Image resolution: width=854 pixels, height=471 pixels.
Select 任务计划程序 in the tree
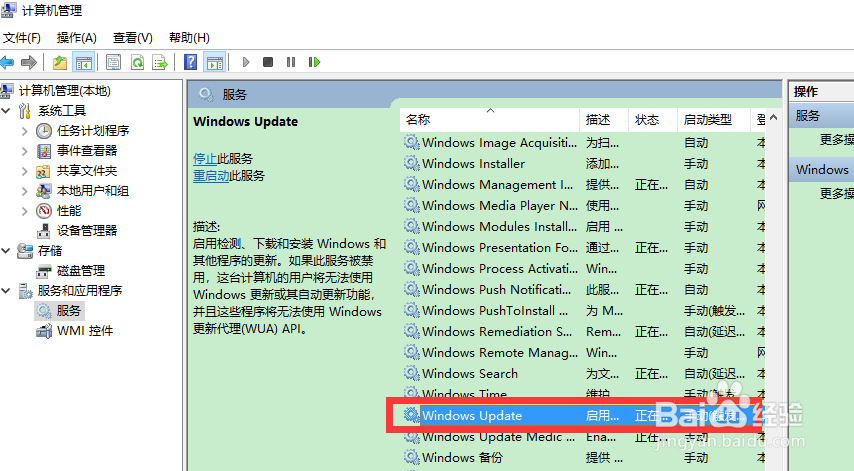click(93, 131)
